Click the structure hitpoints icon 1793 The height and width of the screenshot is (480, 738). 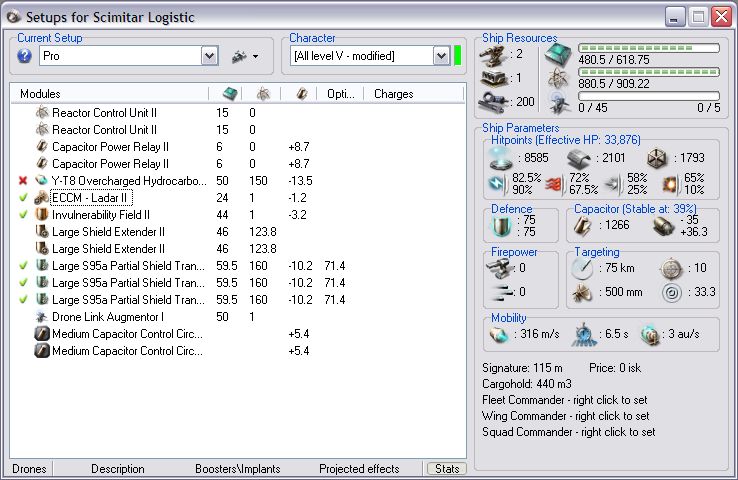657,159
